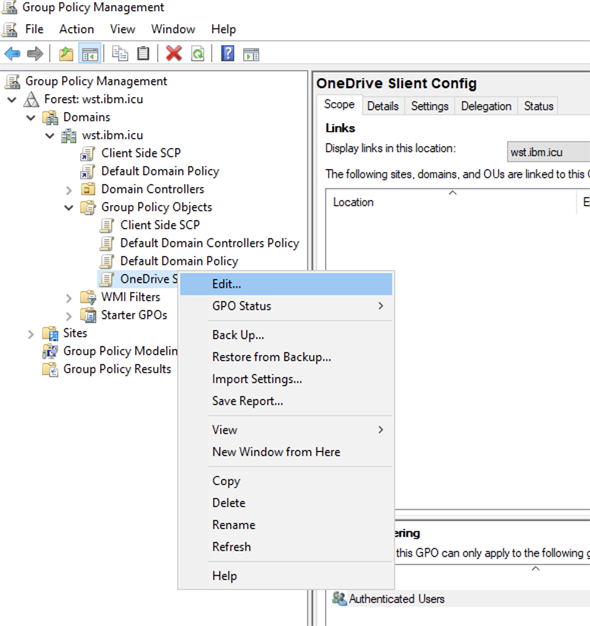Collapse the Domains tree node
Viewport: 590px width, 626px height.
[x=31, y=117]
